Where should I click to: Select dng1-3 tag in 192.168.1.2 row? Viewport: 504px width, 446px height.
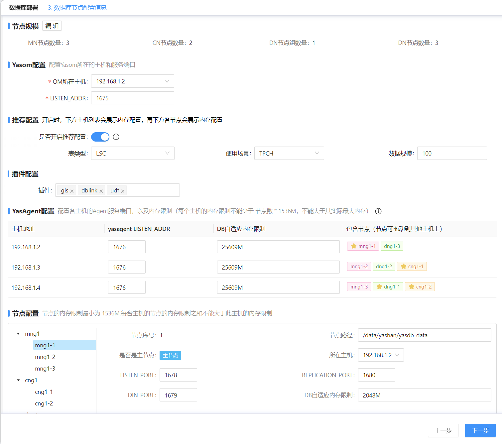392,246
